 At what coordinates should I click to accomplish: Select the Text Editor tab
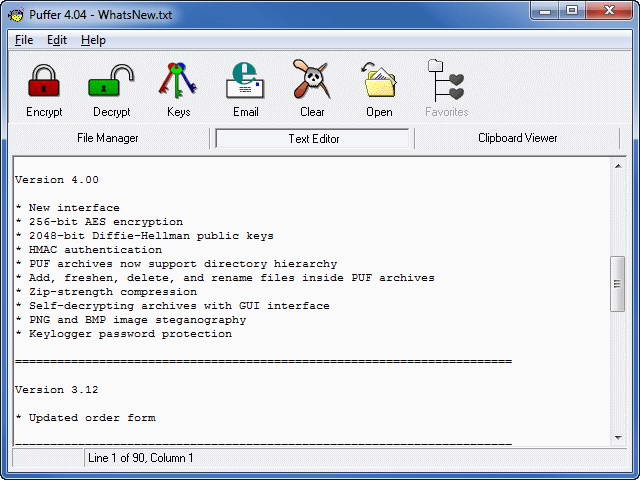point(313,139)
